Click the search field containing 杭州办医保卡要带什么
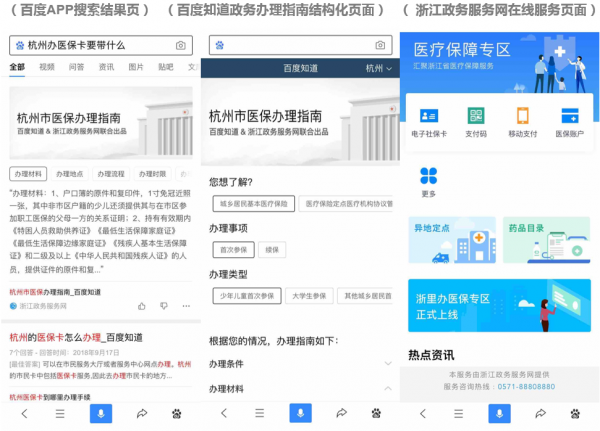 [x=90, y=46]
